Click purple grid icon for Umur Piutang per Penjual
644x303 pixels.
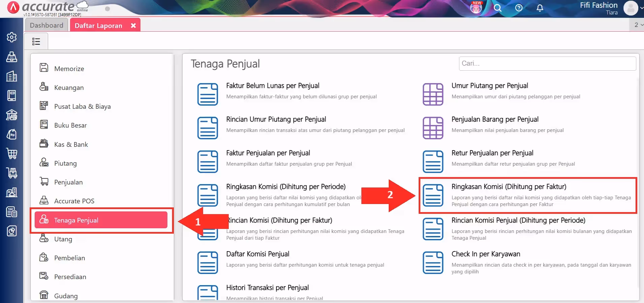click(x=433, y=94)
